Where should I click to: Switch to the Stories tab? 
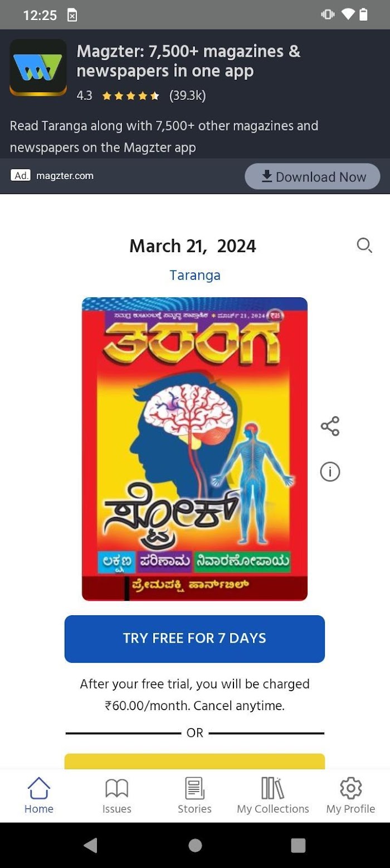pos(194,796)
